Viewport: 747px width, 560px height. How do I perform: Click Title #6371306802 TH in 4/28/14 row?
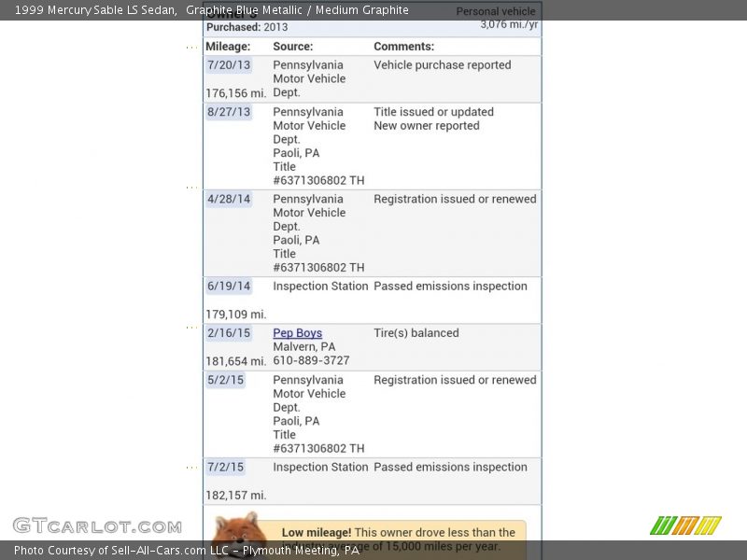click(318, 260)
